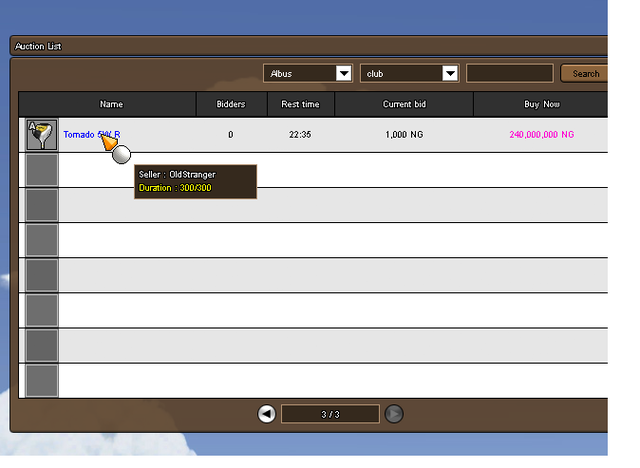Sort by the Name column header
640x468 pixels.
click(x=111, y=104)
